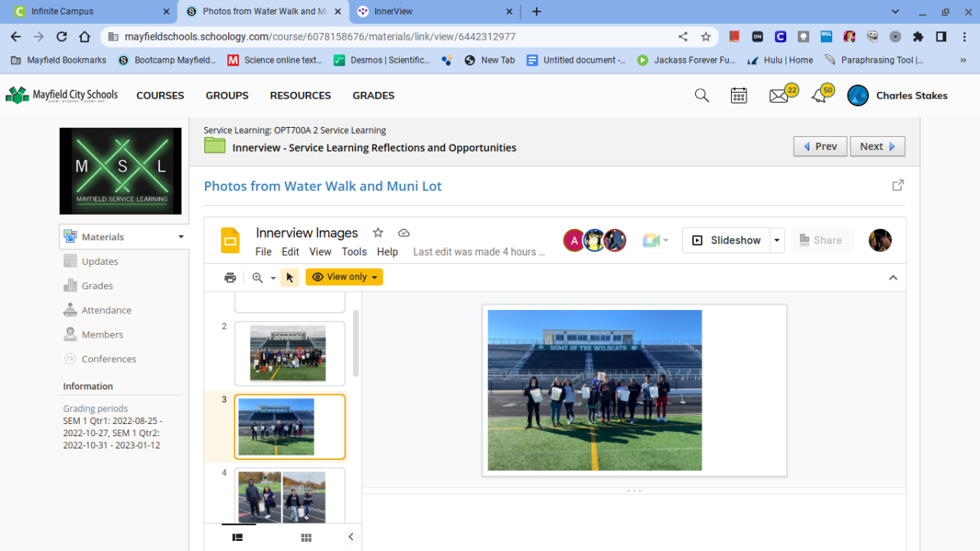Star the Innerview Images presentation

[377, 233]
